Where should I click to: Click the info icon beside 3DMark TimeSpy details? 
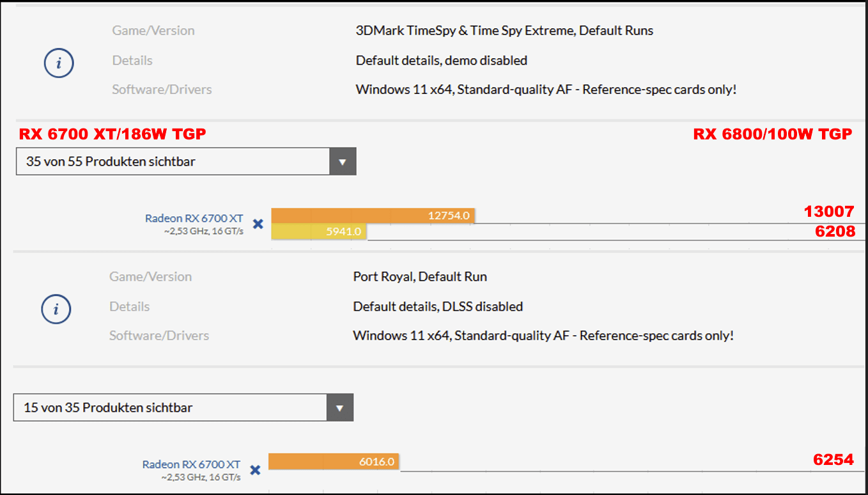[58, 63]
